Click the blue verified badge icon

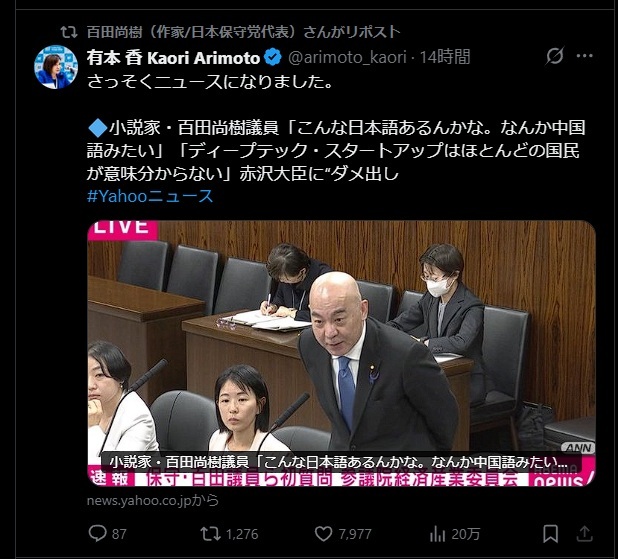tap(273, 58)
